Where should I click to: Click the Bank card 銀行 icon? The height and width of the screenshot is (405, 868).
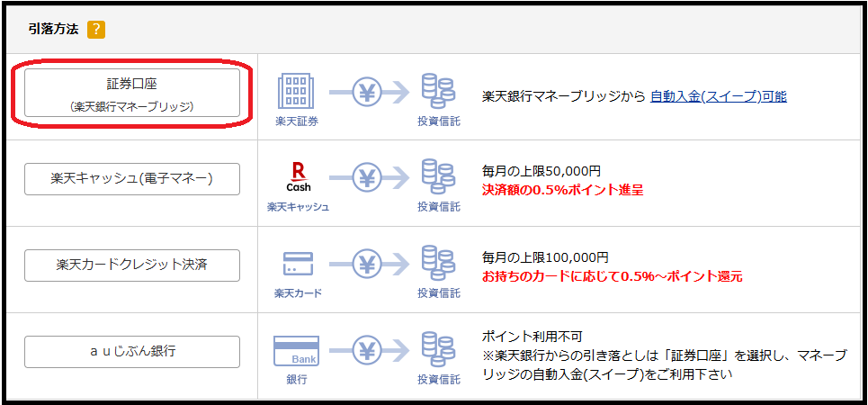tap(297, 351)
